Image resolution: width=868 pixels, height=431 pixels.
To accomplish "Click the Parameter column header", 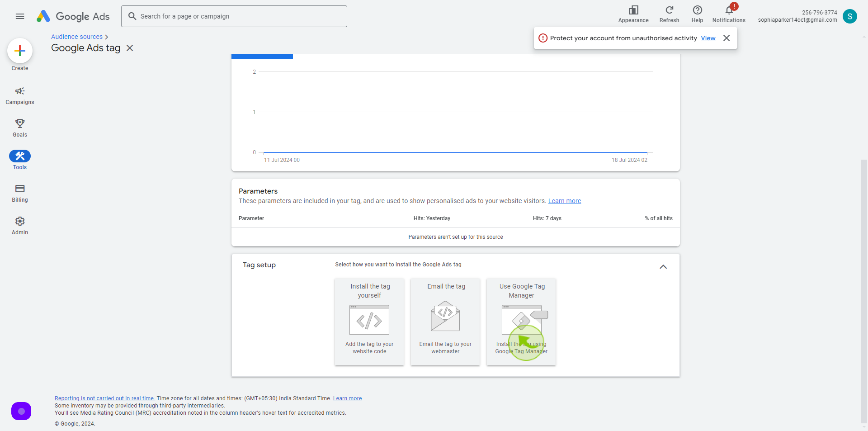I will coord(251,218).
